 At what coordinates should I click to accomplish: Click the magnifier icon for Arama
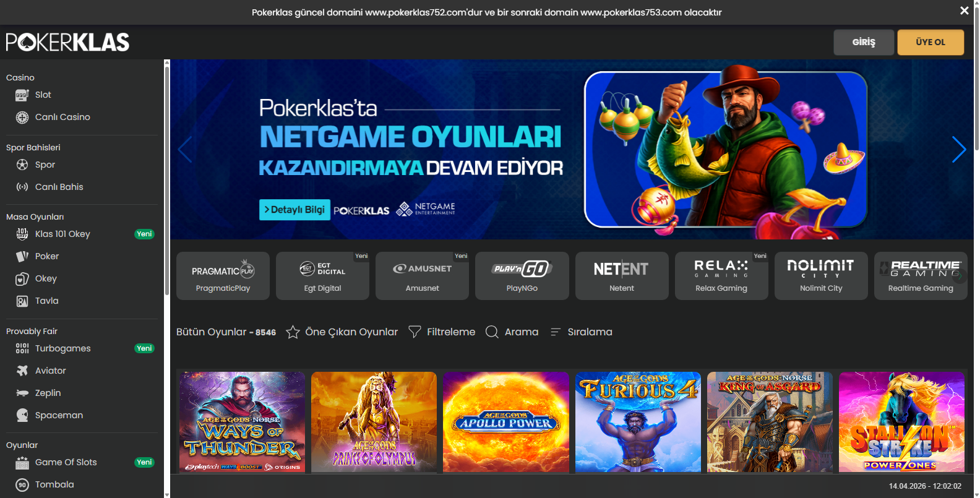click(x=492, y=332)
